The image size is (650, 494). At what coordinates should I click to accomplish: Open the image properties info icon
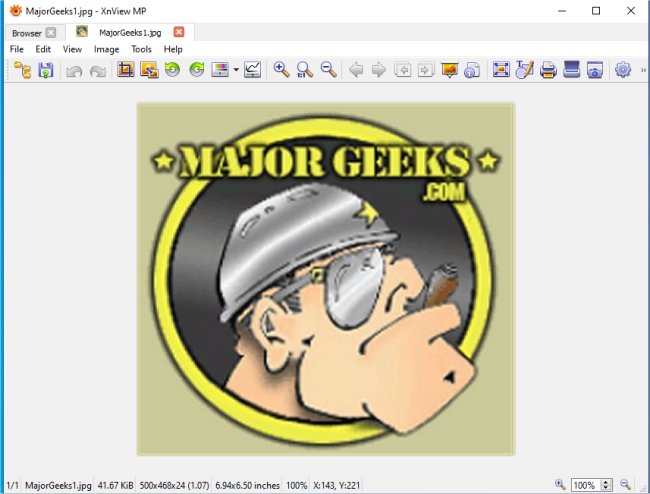click(x=472, y=70)
